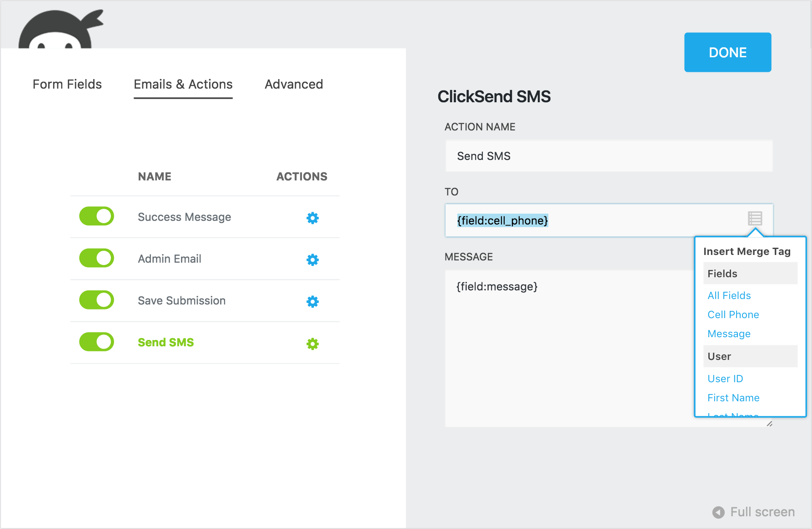The height and width of the screenshot is (529, 812).
Task: Click the merge tag icon in TO field
Action: pos(755,219)
